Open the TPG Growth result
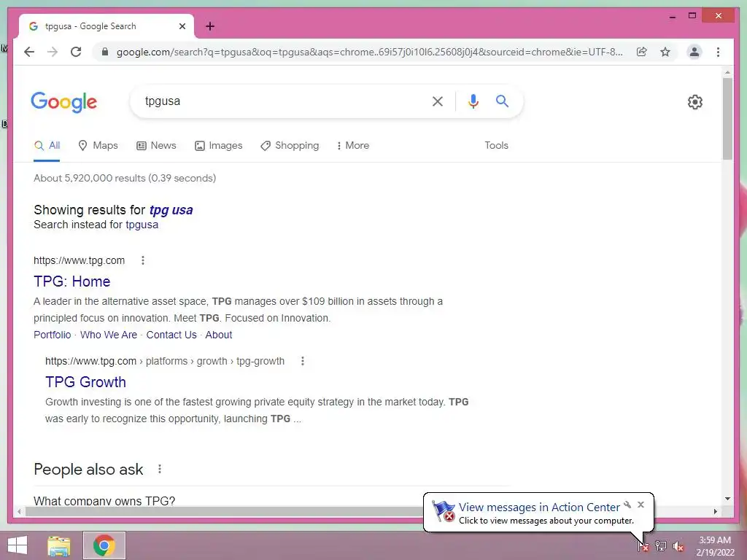 coord(86,382)
